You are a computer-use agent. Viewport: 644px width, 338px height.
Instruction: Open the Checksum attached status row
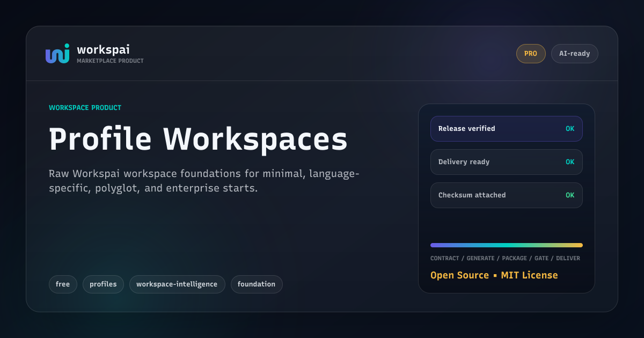(x=507, y=195)
